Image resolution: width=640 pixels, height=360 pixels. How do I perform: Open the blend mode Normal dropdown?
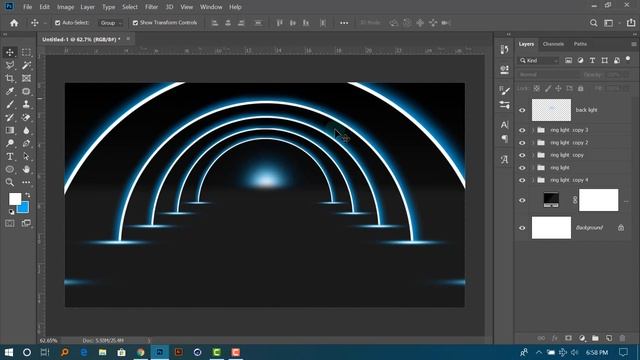[x=549, y=75]
